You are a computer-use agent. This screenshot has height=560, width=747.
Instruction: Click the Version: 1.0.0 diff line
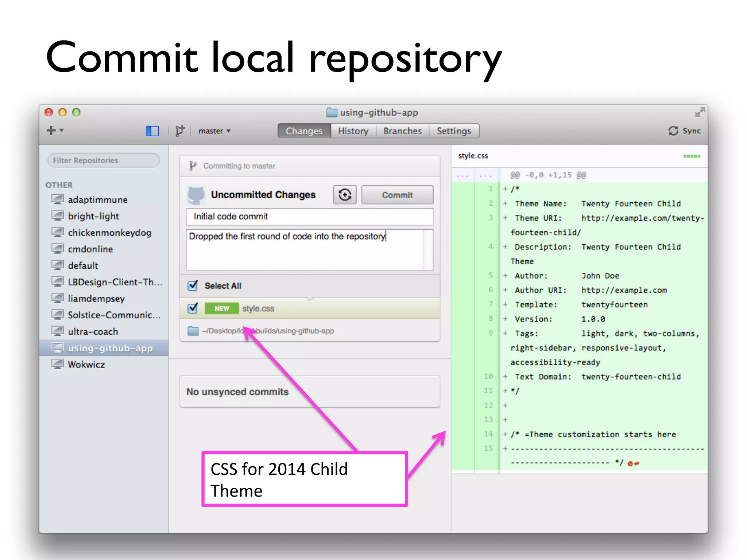[x=560, y=319]
